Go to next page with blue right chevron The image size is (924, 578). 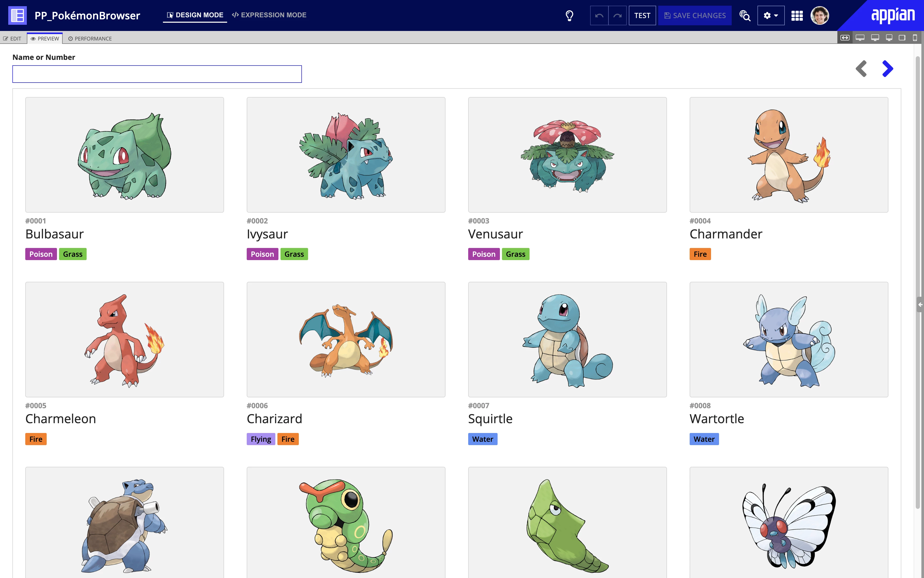(888, 69)
